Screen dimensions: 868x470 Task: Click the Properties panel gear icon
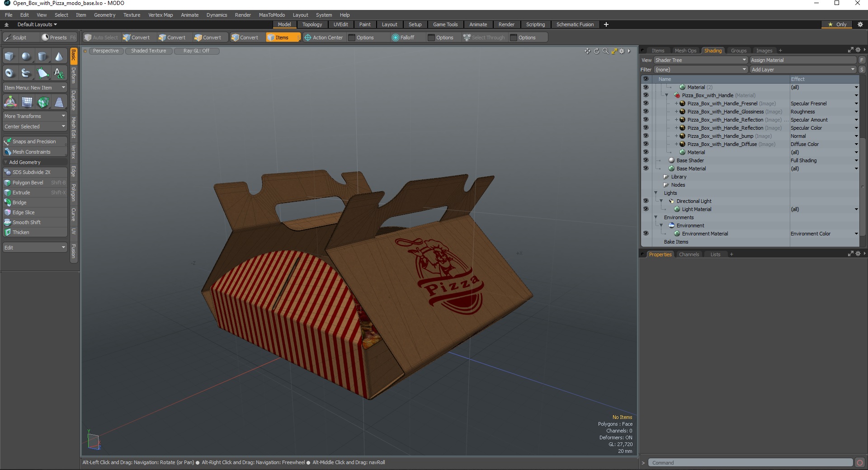(858, 254)
